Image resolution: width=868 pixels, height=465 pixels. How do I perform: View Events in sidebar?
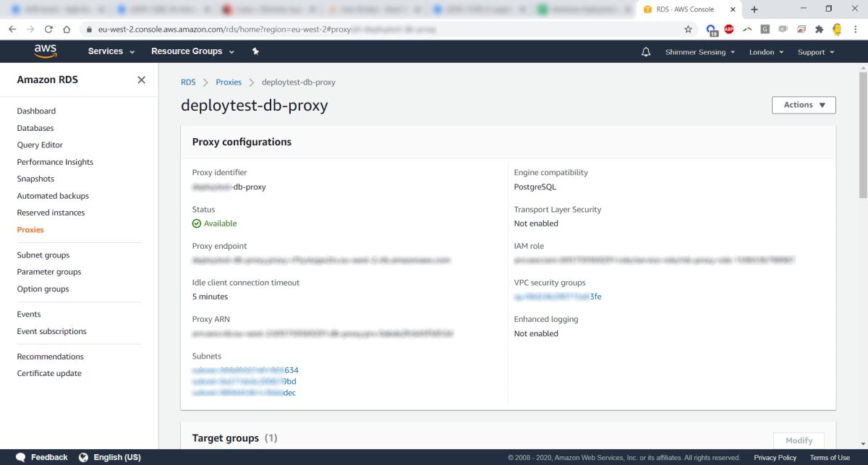[x=29, y=315]
